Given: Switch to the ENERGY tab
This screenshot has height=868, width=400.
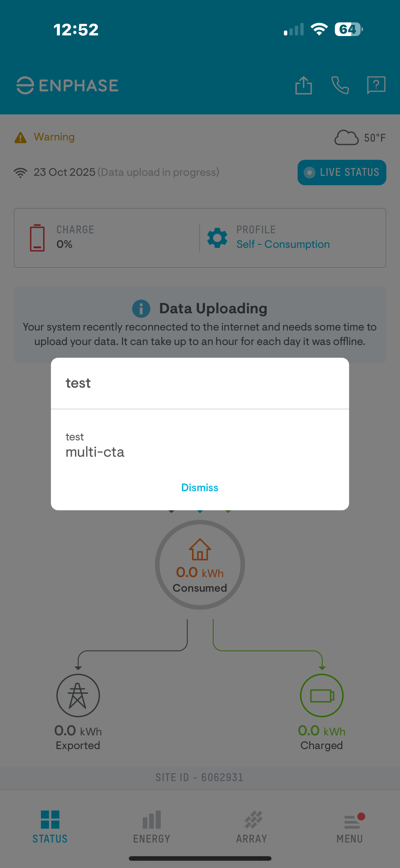Looking at the screenshot, I should pyautogui.click(x=152, y=826).
